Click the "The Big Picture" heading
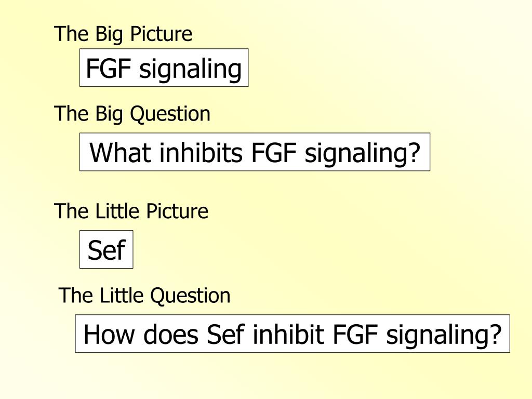The height and width of the screenshot is (399, 532). 123,34
